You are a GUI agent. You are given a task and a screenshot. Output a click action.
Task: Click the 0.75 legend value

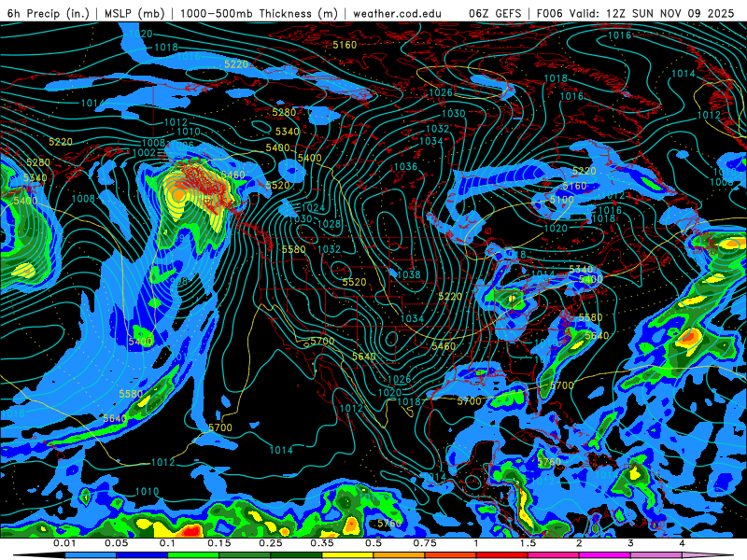(x=425, y=543)
